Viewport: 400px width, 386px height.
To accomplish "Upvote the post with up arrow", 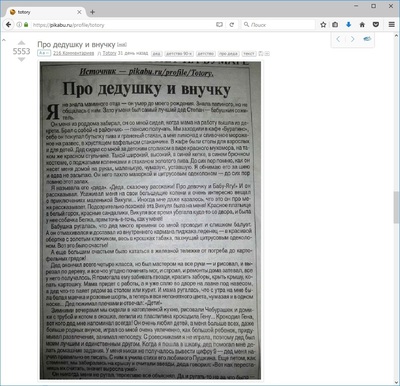I will [x=21, y=43].
